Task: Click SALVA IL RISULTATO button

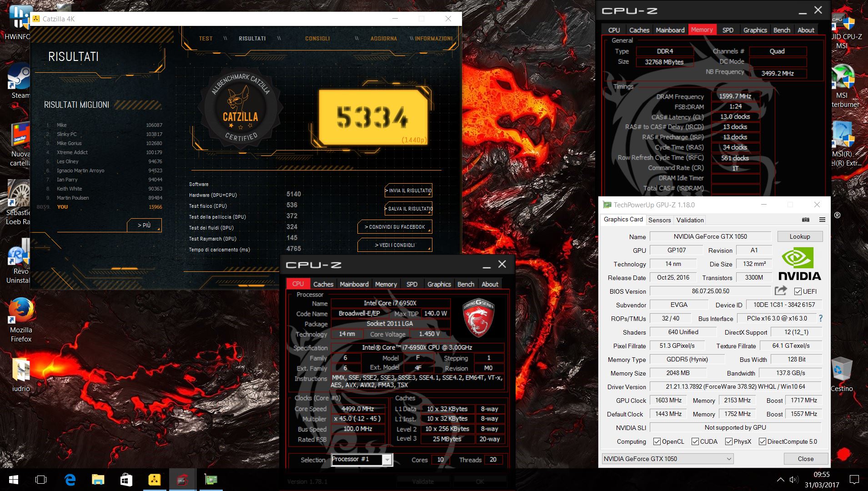Action: click(x=408, y=209)
